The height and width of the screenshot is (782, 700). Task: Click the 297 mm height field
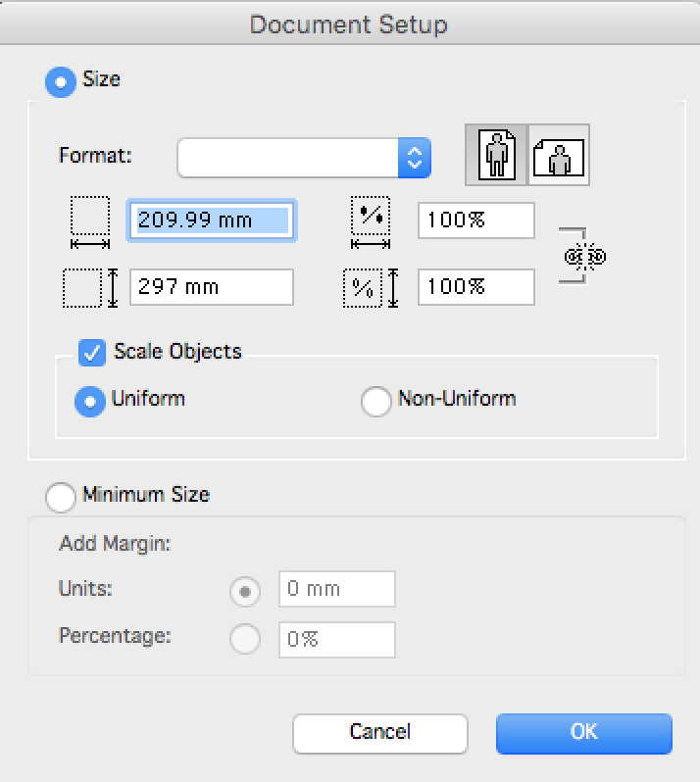coord(212,287)
